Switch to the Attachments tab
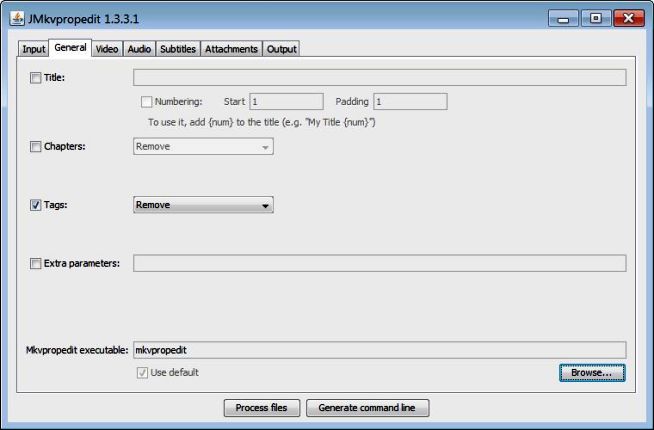The image size is (654, 430). click(x=231, y=49)
